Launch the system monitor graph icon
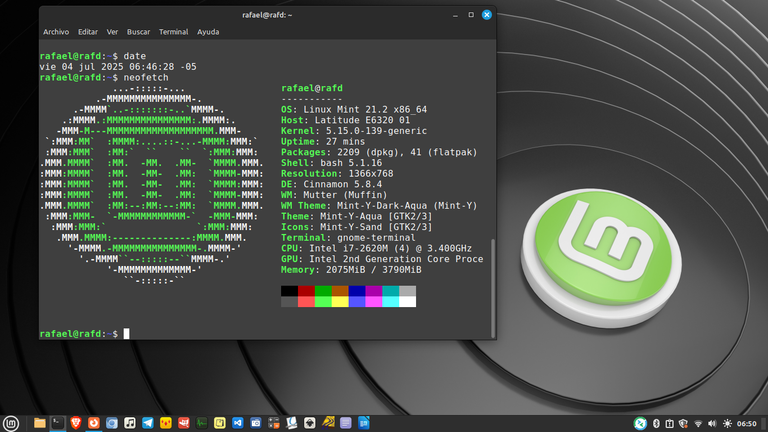Viewport: 768px width, 432px height. pyautogui.click(x=202, y=423)
